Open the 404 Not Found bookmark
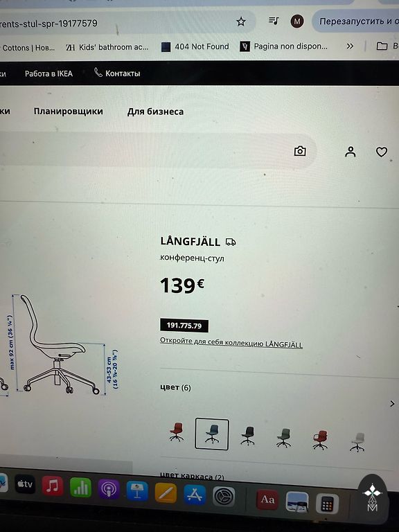399x532 pixels. [195, 46]
